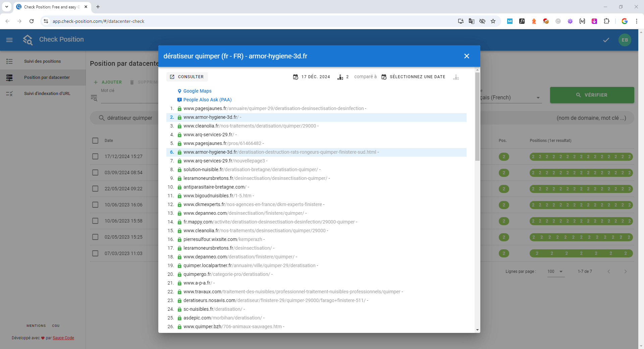Open the Google Maps result link

pos(197,91)
